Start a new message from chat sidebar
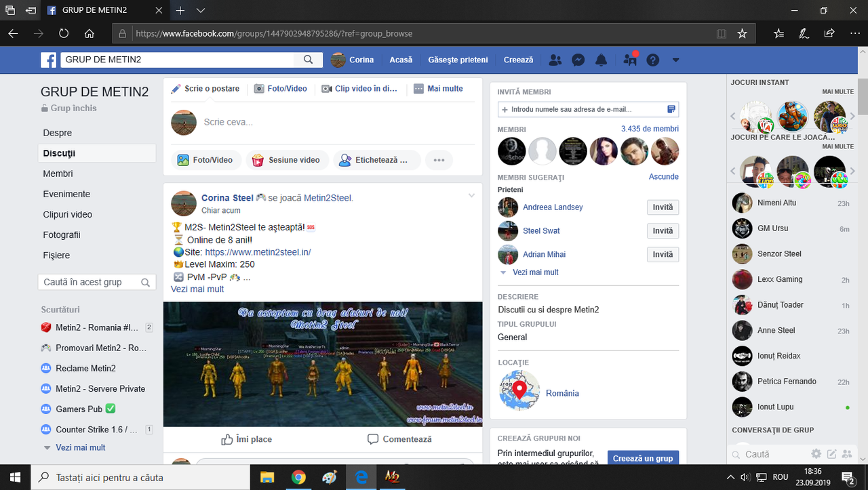Viewport: 868px width, 490px height. [831, 453]
